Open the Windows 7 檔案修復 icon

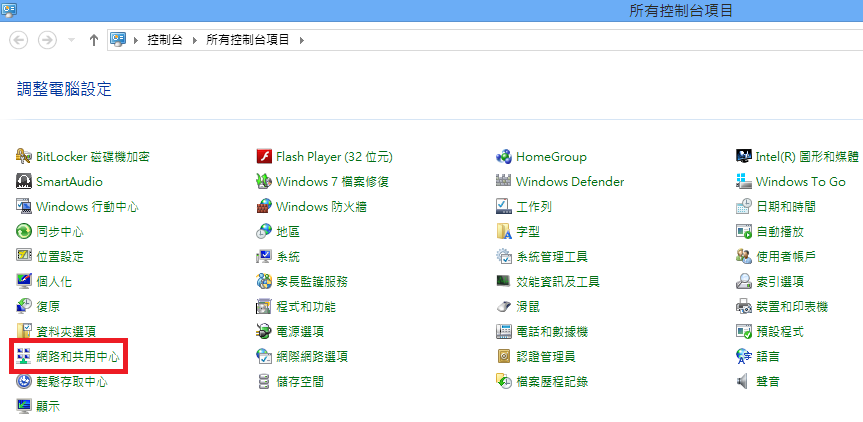264,182
